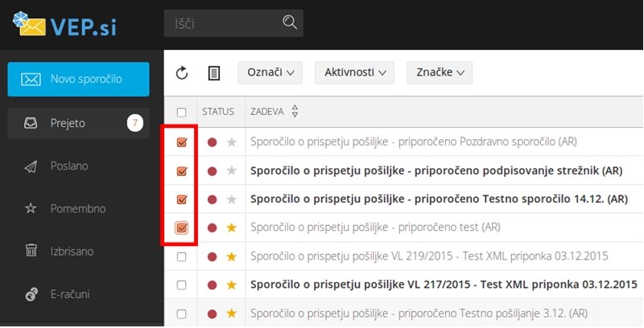Image resolution: width=644 pixels, height=328 pixels.
Task: Compose with Novo sporočilo button
Action: (x=78, y=79)
